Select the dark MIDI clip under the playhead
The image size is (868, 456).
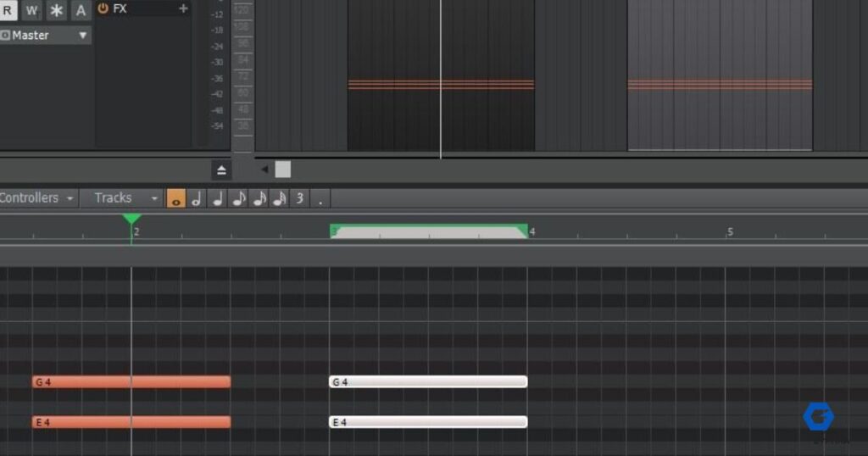click(x=441, y=75)
